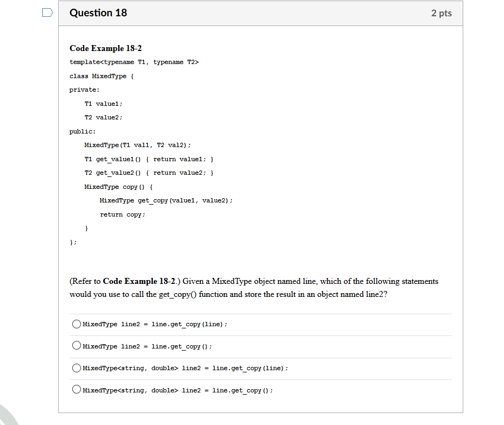Select 'MixedType line2 = line.get_copy();' option
504x425 pixels.
point(77,345)
